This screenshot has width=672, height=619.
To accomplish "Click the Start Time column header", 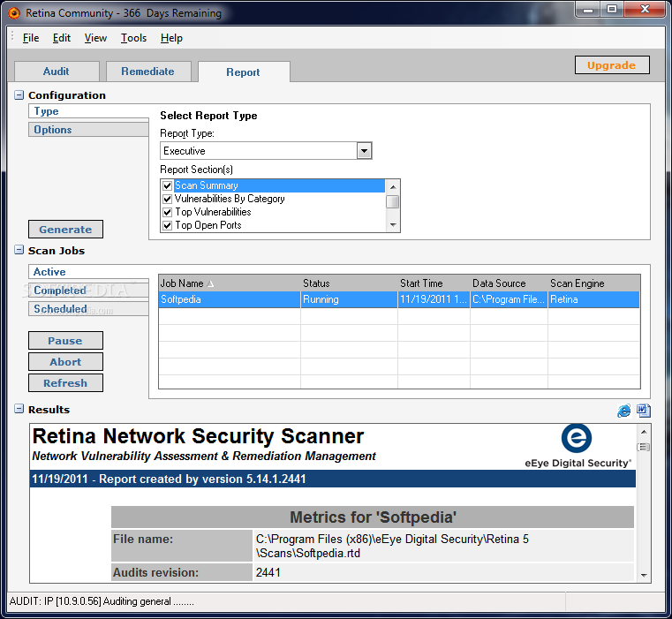I will point(434,283).
